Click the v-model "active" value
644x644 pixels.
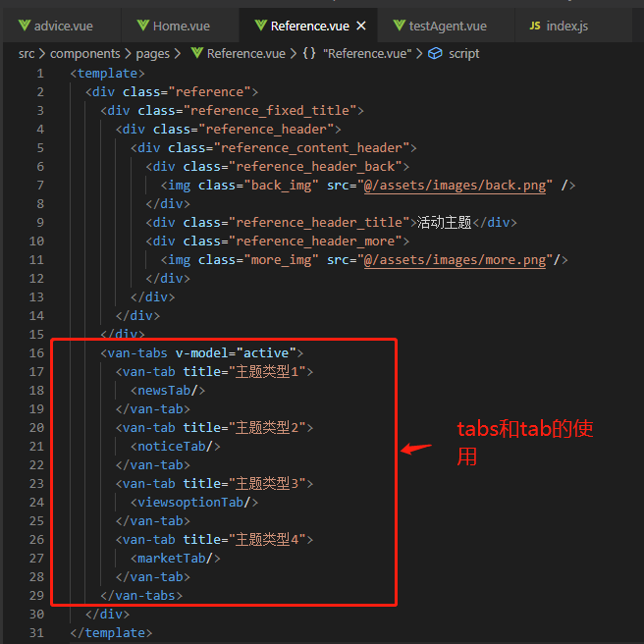coord(266,352)
